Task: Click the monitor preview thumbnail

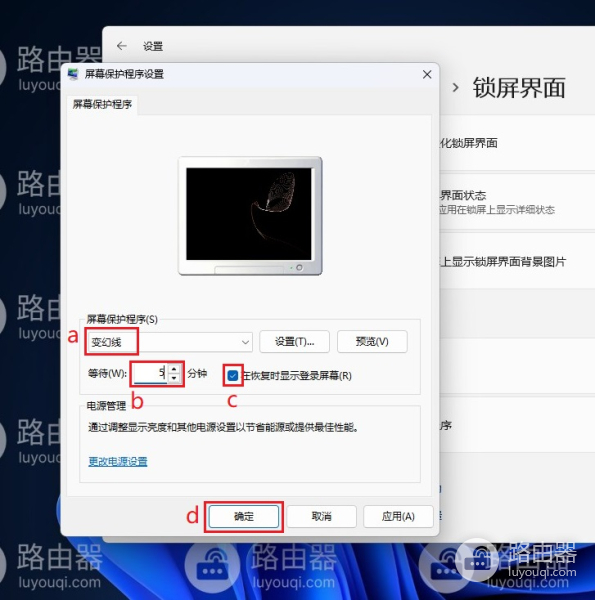Action: (250, 215)
